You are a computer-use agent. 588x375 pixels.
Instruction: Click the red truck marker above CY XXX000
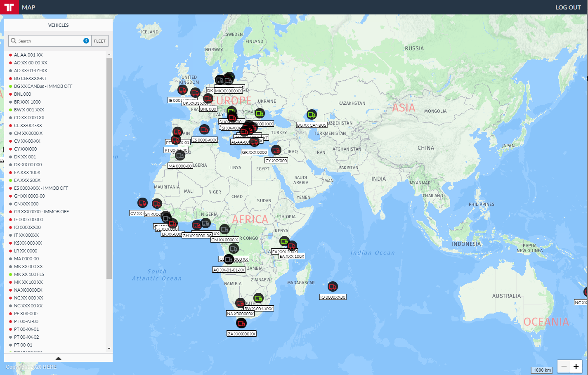click(x=276, y=150)
